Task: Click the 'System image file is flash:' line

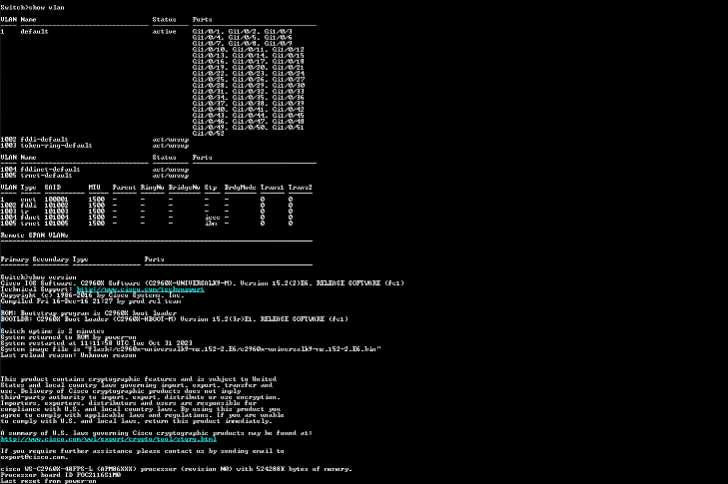Action: (191, 349)
